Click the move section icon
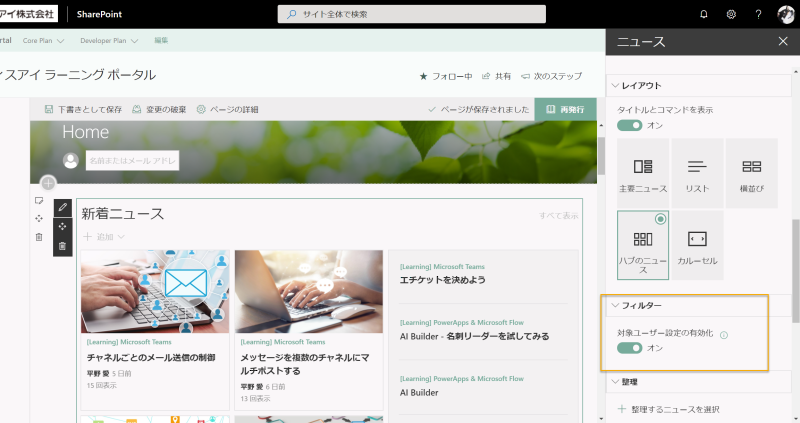800x423 pixels. coord(39,218)
